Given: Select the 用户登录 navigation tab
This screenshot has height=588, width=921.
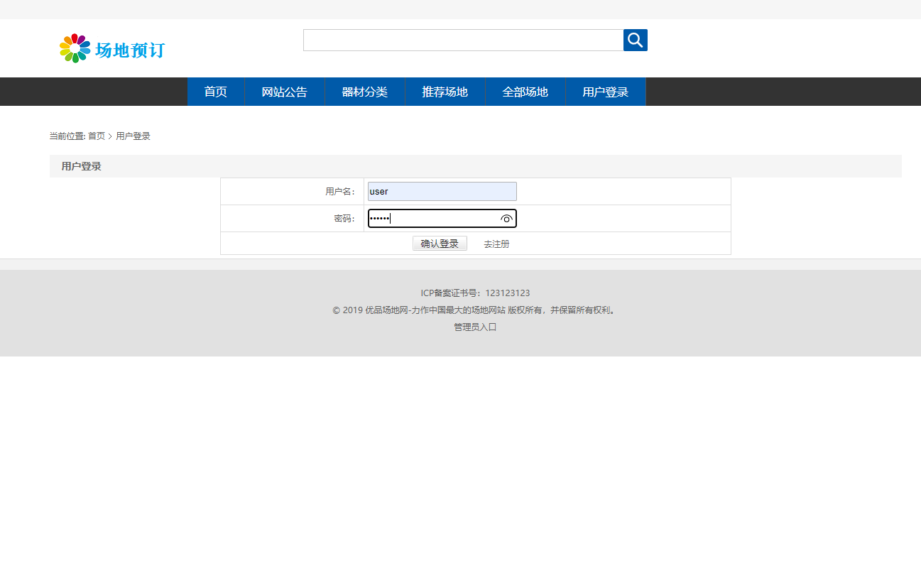Looking at the screenshot, I should (x=605, y=92).
